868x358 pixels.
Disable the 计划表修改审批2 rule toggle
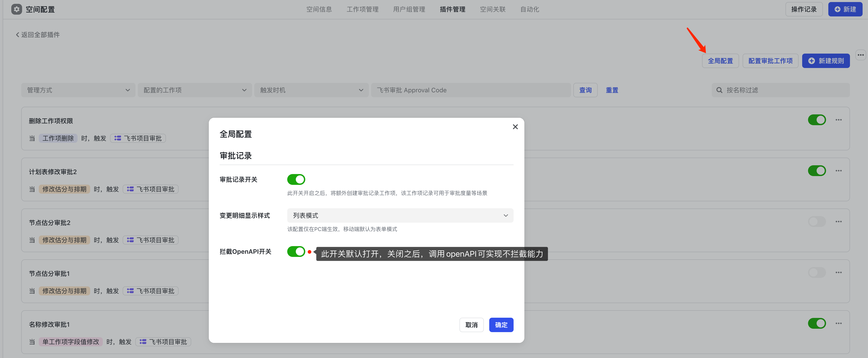tap(817, 171)
